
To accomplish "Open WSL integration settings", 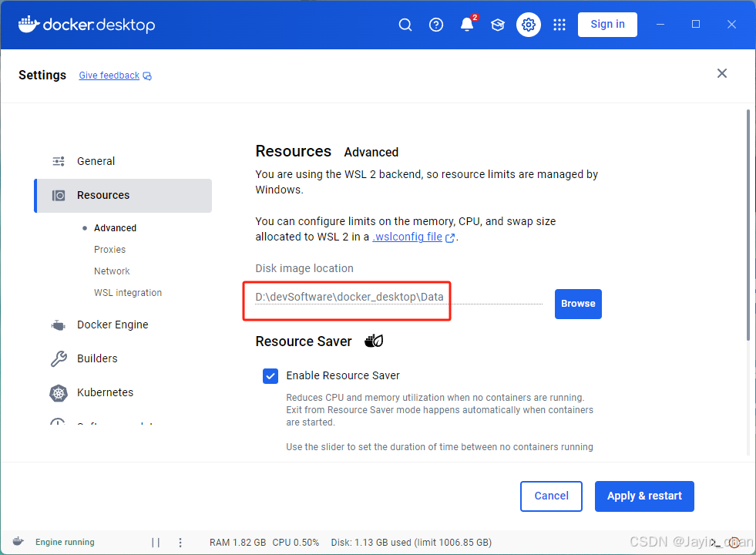I will [128, 293].
